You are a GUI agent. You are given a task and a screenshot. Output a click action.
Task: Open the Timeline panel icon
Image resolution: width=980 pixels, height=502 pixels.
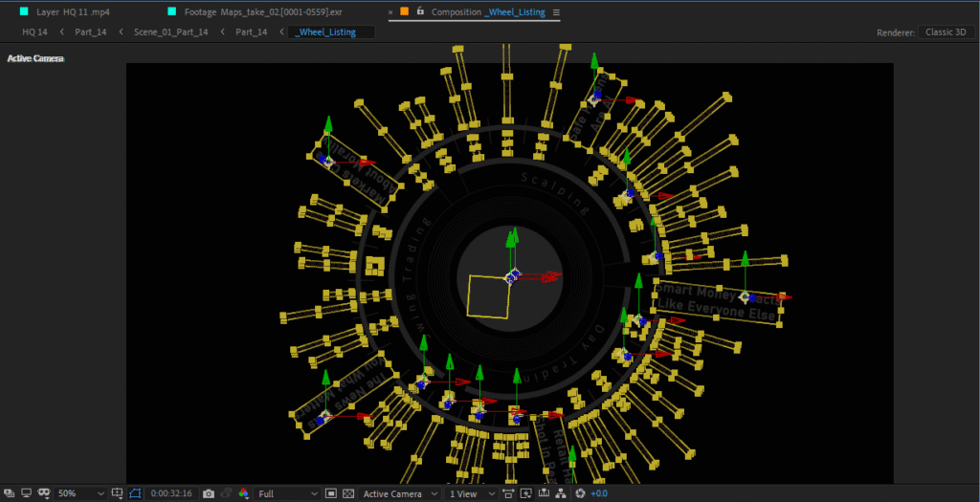click(544, 494)
